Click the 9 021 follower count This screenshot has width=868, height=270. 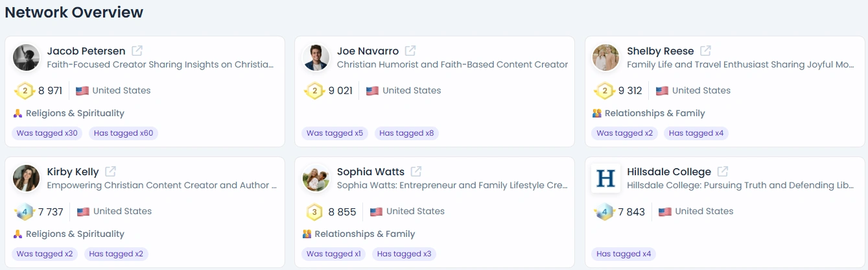pos(340,91)
